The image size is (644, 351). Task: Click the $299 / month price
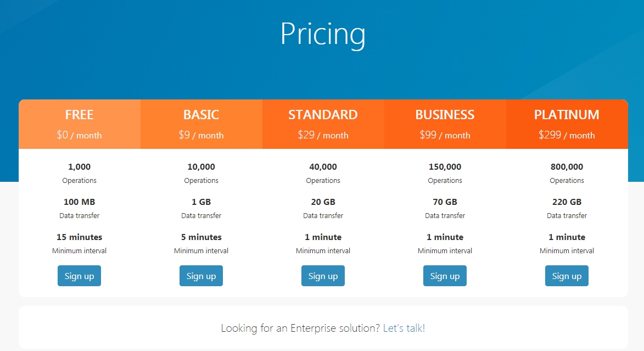pos(567,135)
